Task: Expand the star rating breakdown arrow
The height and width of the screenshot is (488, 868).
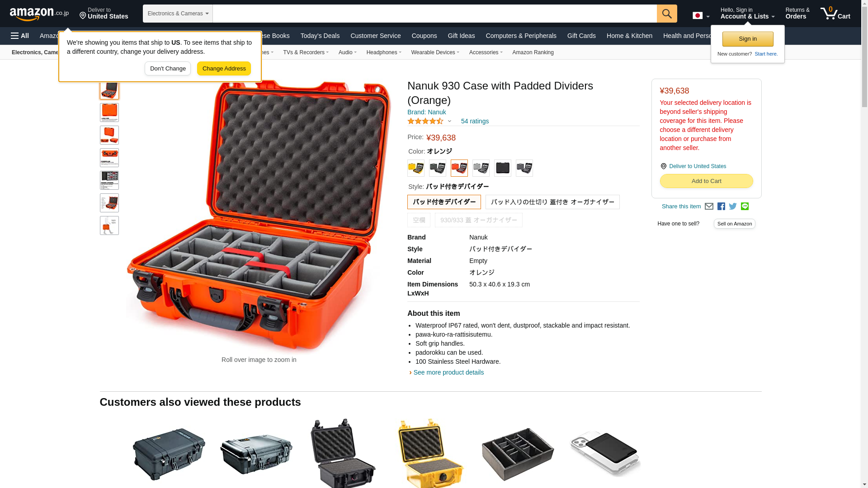Action: (x=449, y=121)
